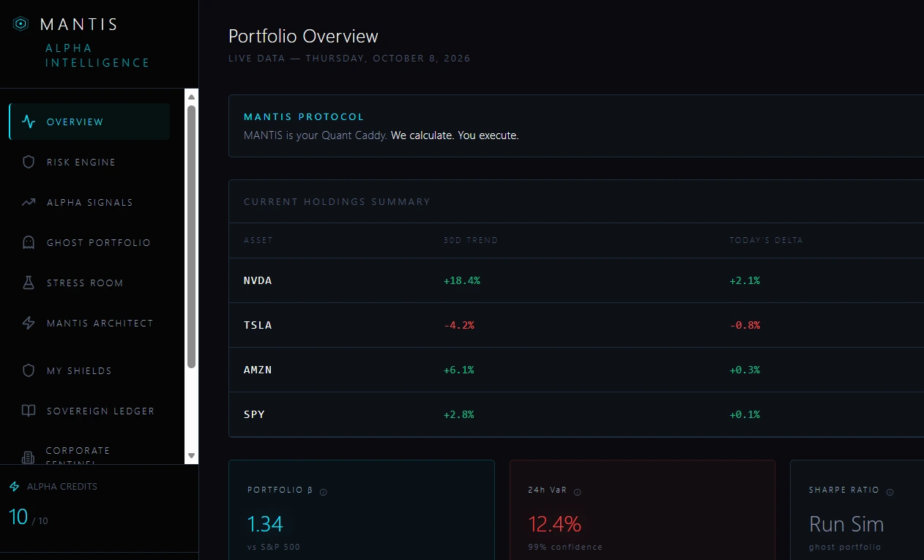Click the info icon beside Portfolio β
The width and height of the screenshot is (924, 560).
pyautogui.click(x=324, y=492)
